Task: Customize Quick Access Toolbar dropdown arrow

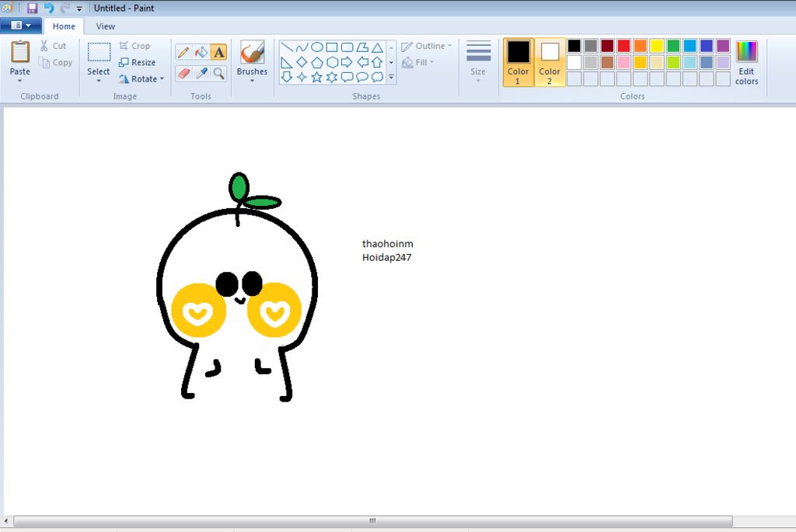Action: (x=79, y=8)
